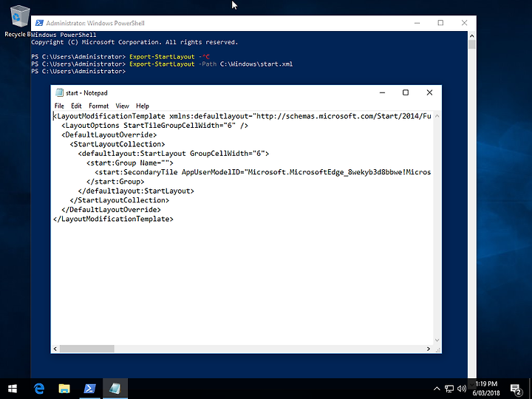Show the taskbar clock and calendar

click(x=486, y=389)
